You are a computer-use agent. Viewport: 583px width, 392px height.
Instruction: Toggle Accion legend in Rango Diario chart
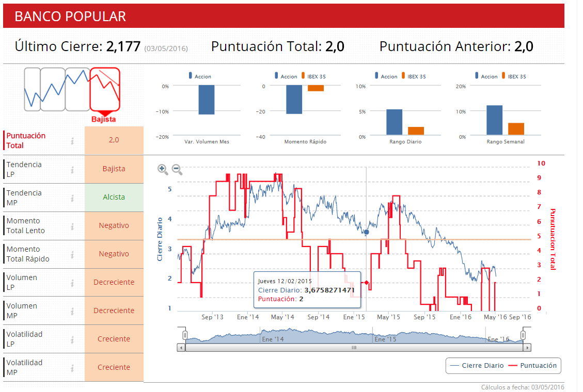tap(386, 76)
